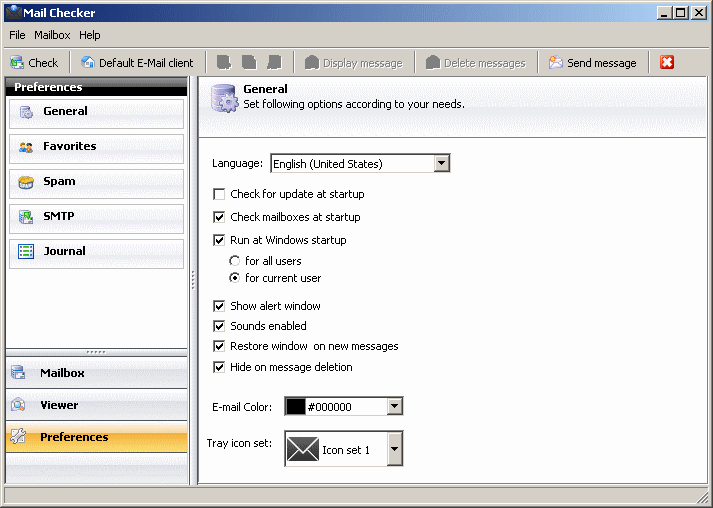Open the SMTP preferences page
The height and width of the screenshot is (508, 713).
[x=96, y=219]
